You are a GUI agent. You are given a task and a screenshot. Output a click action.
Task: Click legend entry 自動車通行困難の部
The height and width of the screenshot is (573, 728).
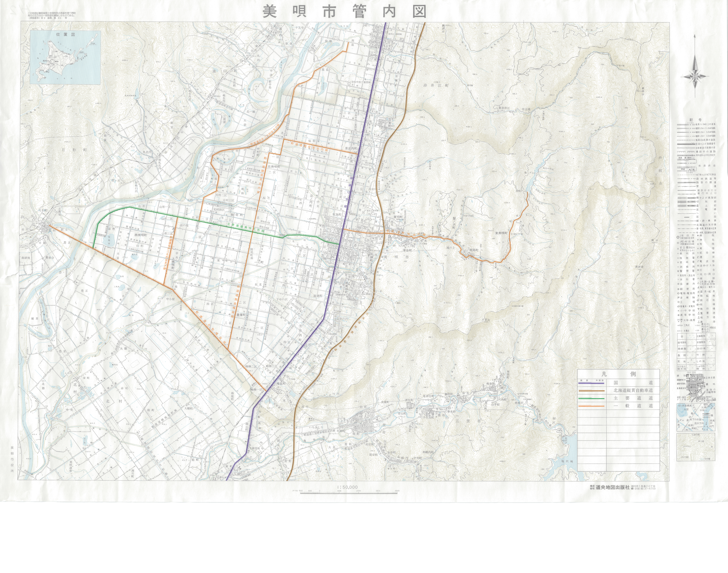696,148
